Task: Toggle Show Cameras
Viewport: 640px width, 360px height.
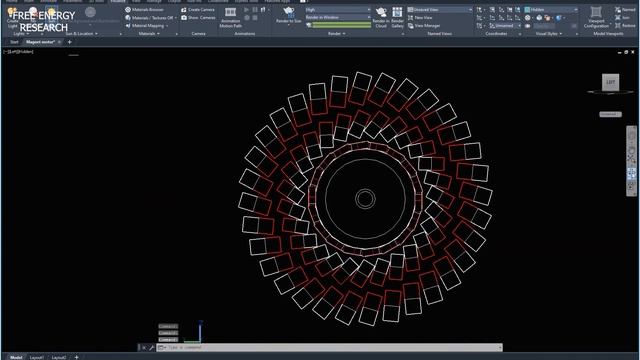Action: click(x=198, y=18)
